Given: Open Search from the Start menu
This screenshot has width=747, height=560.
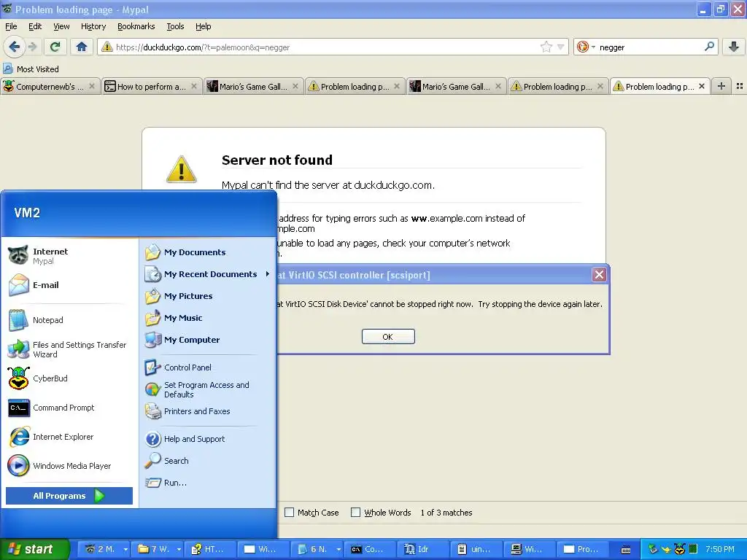Looking at the screenshot, I should pos(177,461).
